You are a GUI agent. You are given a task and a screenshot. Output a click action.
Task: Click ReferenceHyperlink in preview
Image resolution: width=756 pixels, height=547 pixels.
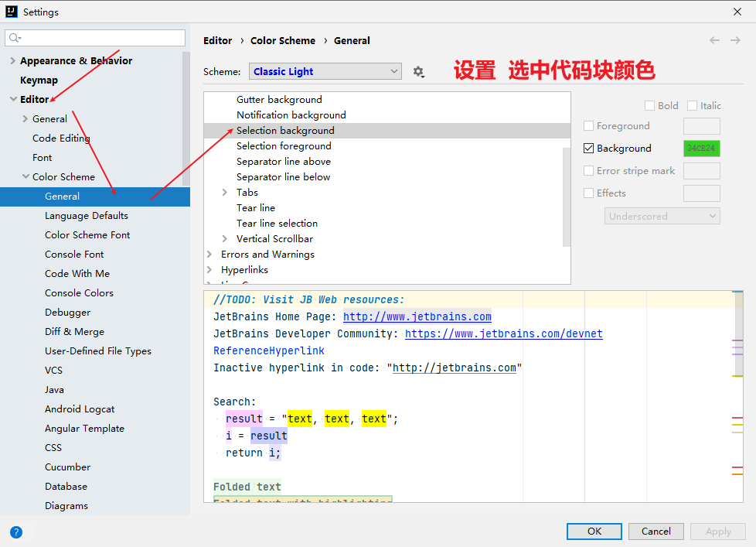coord(268,350)
